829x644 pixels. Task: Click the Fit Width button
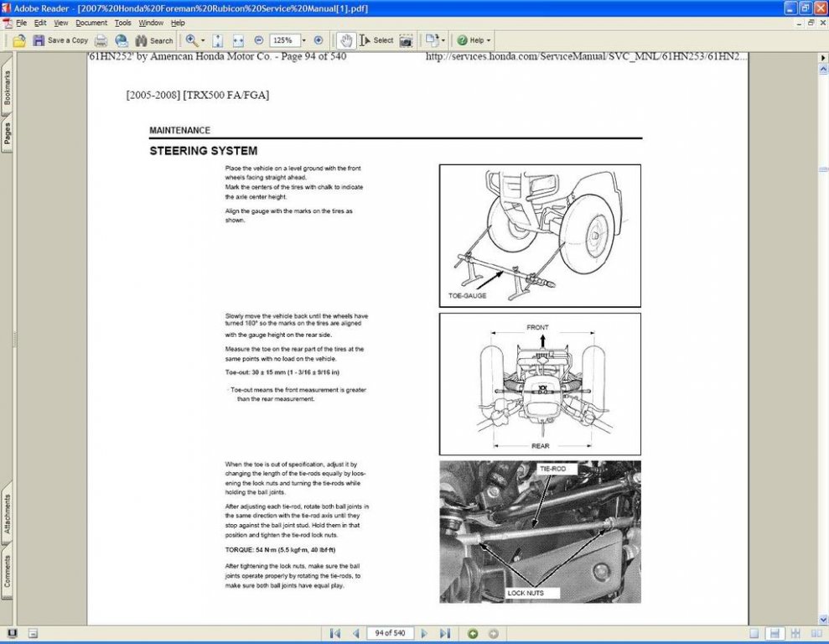(238, 40)
